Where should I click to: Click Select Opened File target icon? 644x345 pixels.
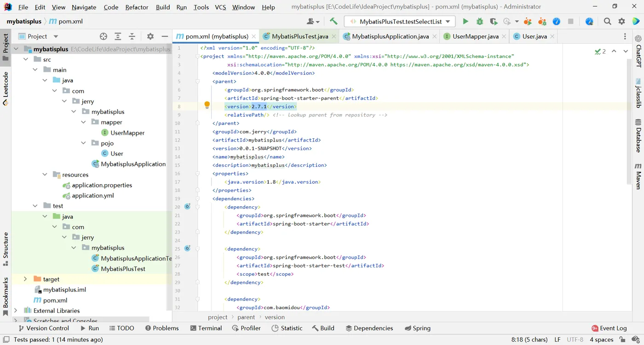click(103, 36)
